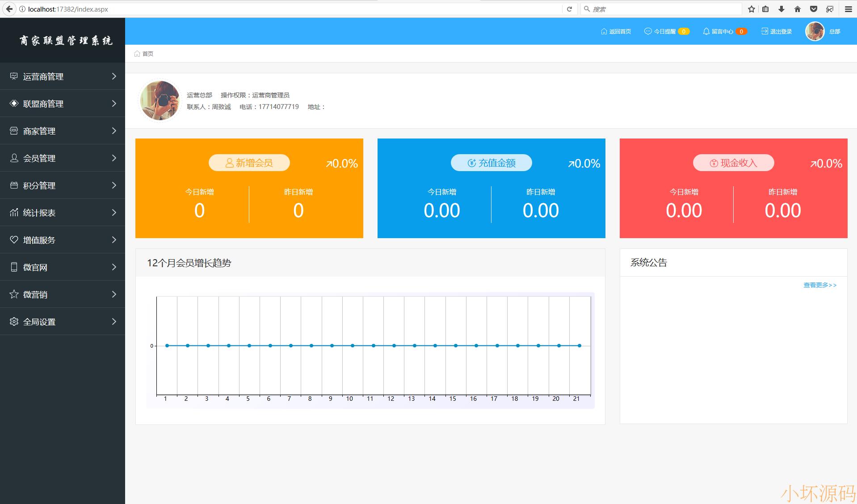This screenshot has width=857, height=504.
Task: Click the 商家联盟管理系统 logo title
Action: pos(66,41)
